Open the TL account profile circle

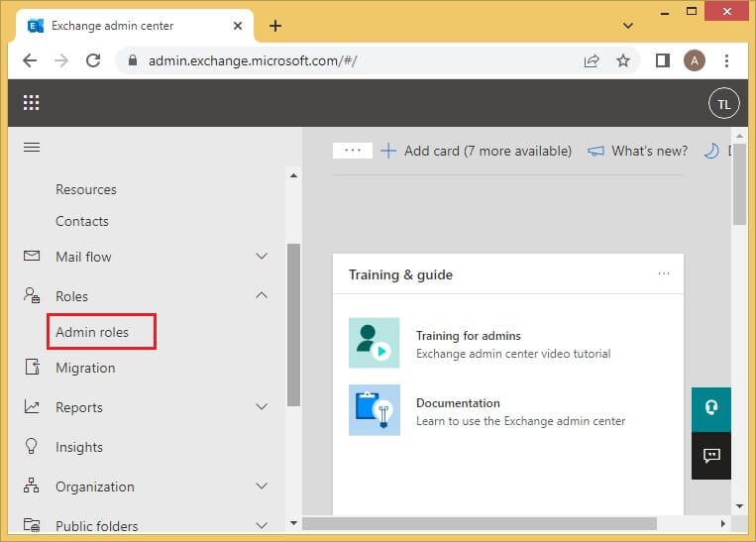[x=723, y=103]
